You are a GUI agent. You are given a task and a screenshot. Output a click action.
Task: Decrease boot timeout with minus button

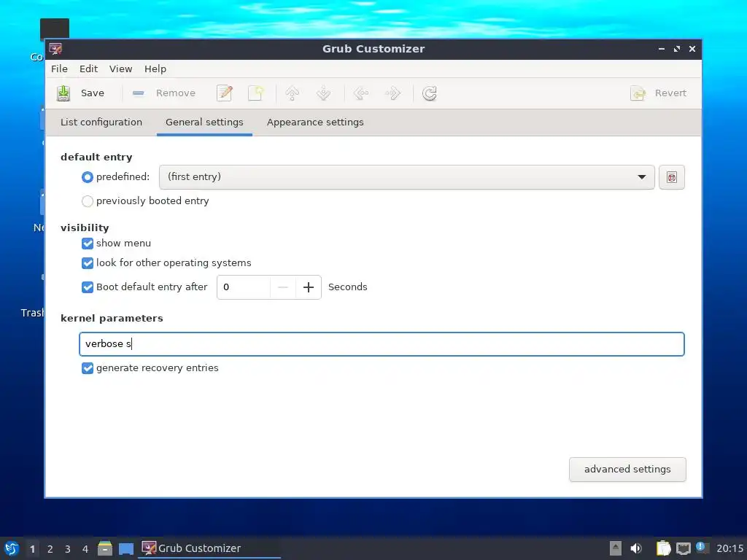point(283,287)
